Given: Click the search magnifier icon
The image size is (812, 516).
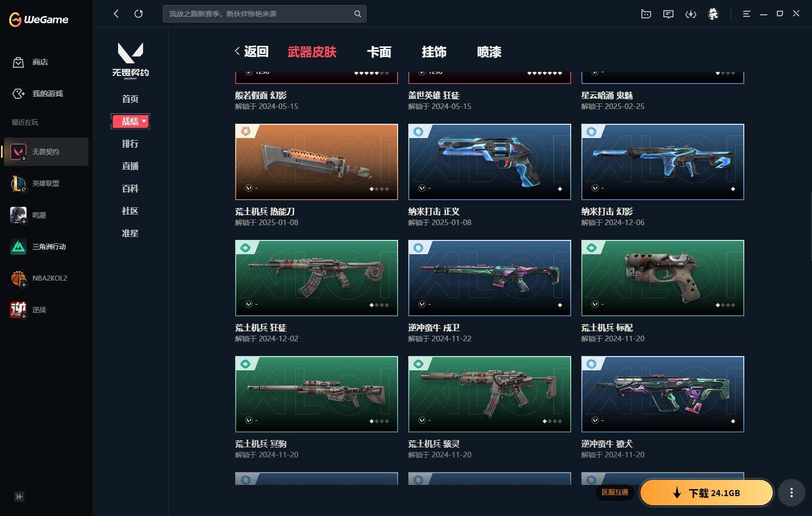Looking at the screenshot, I should click(357, 14).
